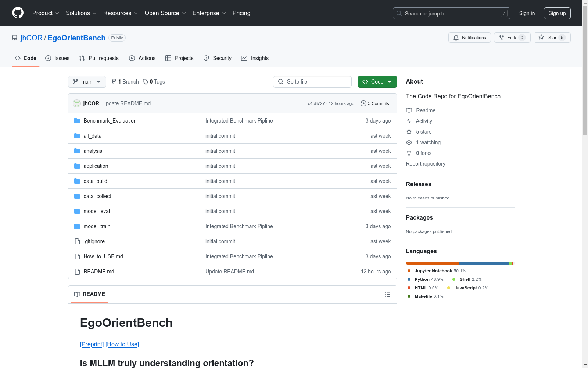Open the commit history clock icon
This screenshot has width=588, height=368.
click(x=363, y=103)
